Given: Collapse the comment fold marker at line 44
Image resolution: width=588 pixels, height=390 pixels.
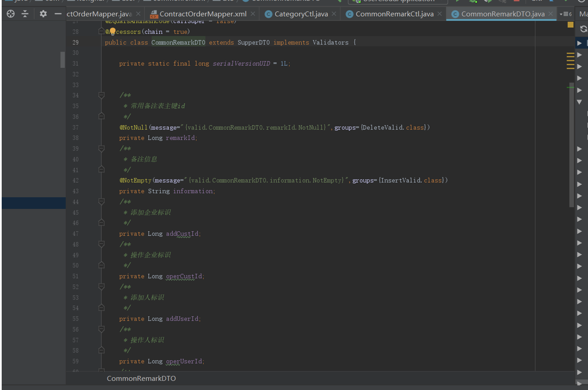Looking at the screenshot, I should (102, 202).
